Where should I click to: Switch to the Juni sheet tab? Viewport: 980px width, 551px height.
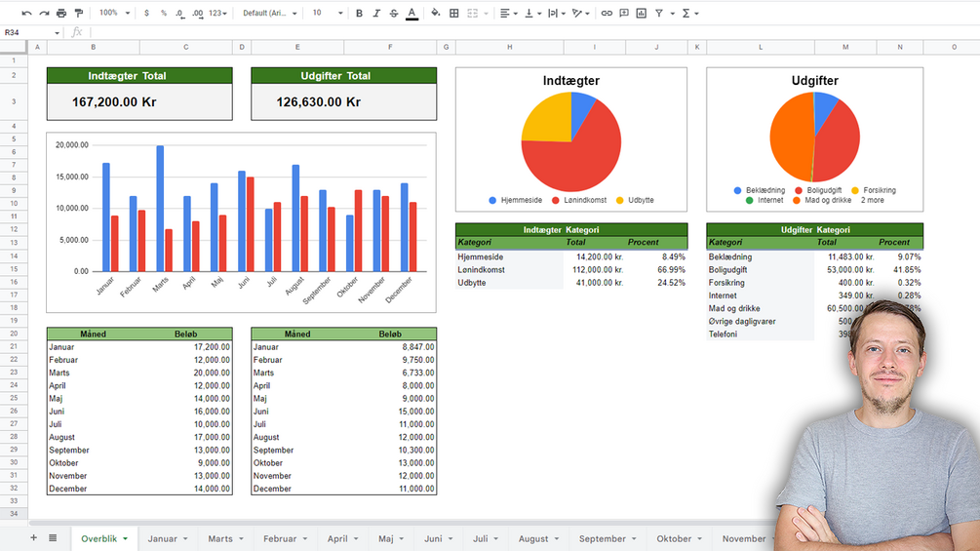click(x=433, y=538)
